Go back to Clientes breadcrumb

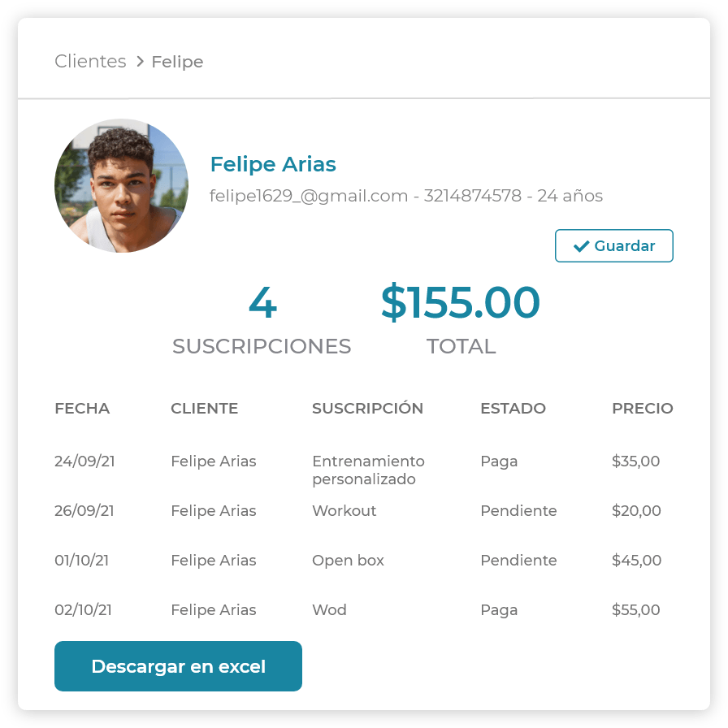pos(90,62)
